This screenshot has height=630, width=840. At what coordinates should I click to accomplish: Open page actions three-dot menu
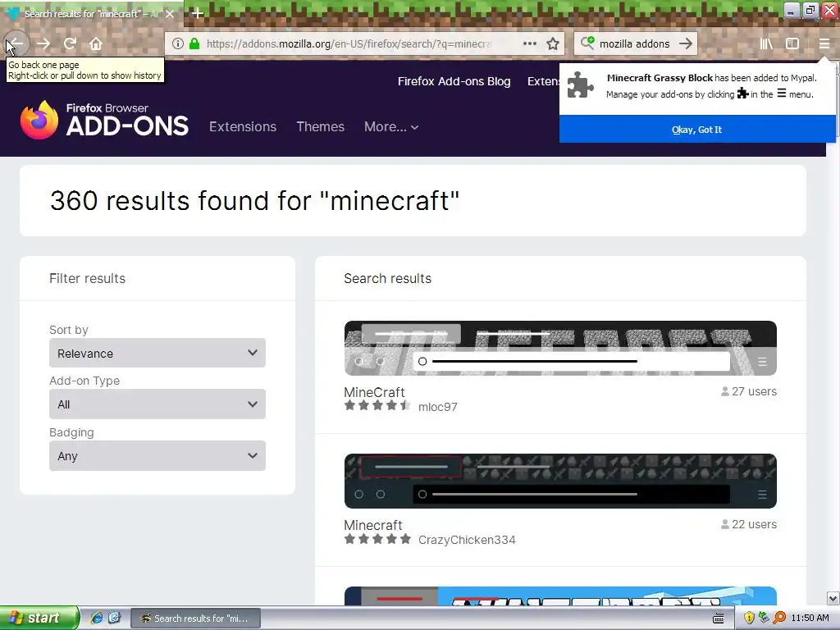point(530,44)
